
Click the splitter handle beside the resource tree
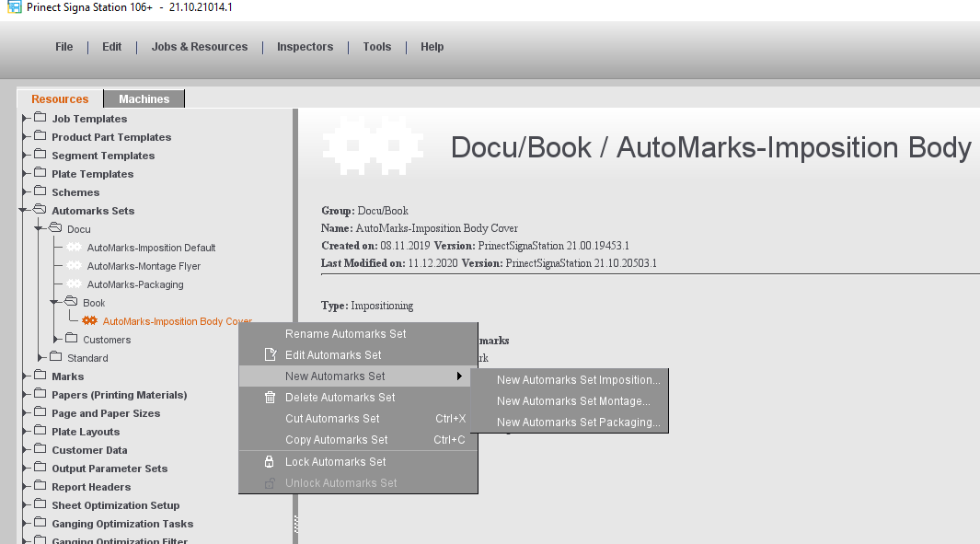click(295, 524)
